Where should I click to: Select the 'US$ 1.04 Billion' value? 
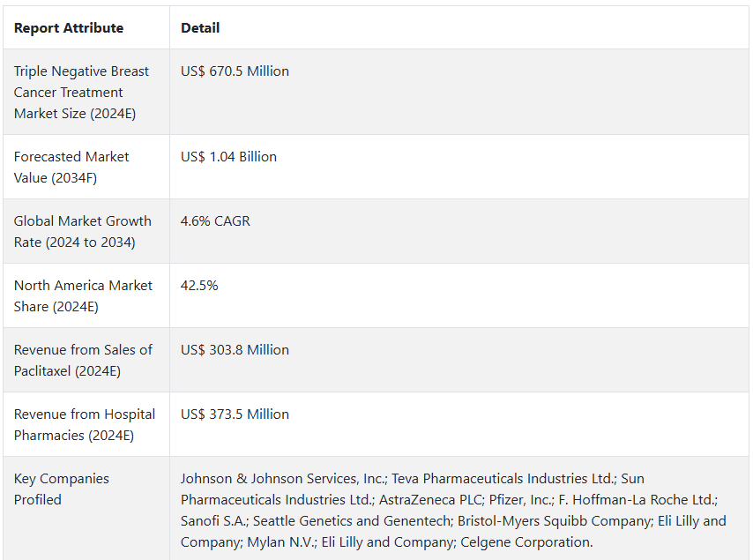tap(228, 157)
